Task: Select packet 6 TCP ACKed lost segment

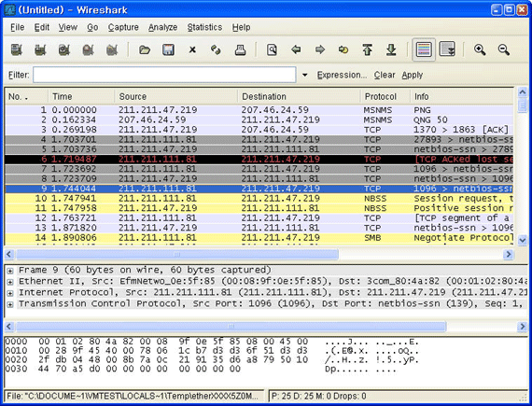Action: 259,159
